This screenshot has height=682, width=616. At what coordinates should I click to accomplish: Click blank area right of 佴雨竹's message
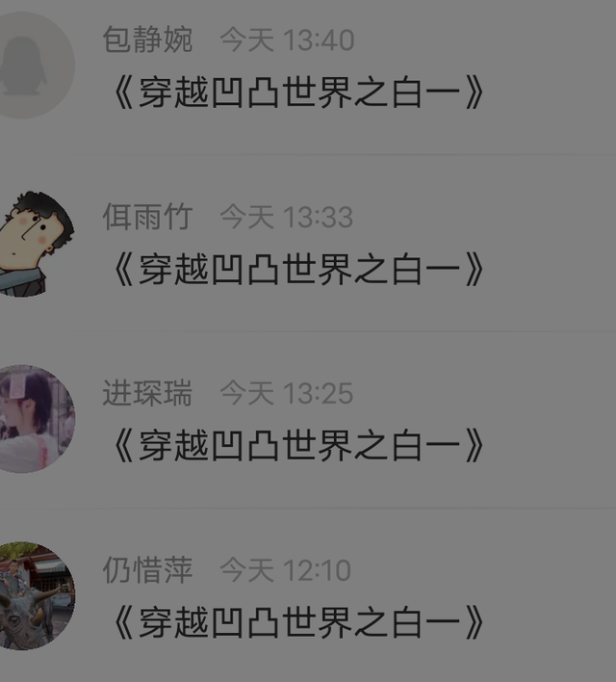[552, 269]
